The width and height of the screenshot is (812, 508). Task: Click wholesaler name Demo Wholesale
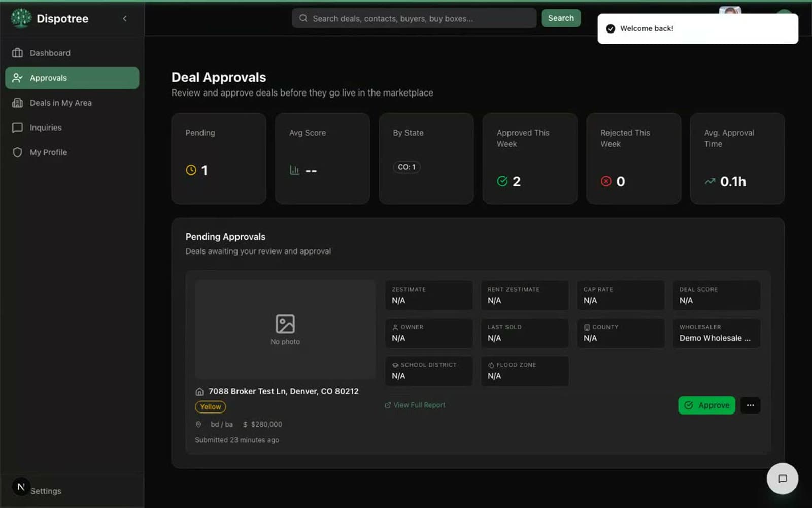pos(715,338)
